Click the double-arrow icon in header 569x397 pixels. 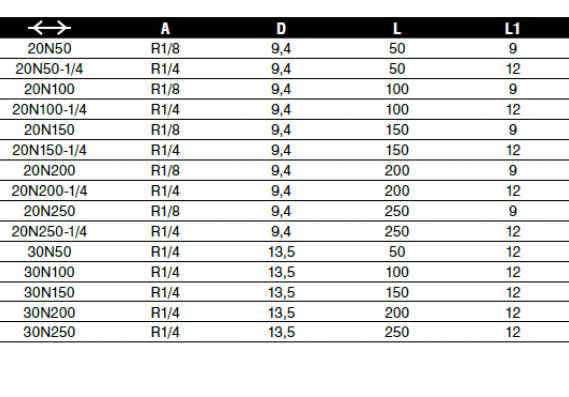(x=49, y=28)
